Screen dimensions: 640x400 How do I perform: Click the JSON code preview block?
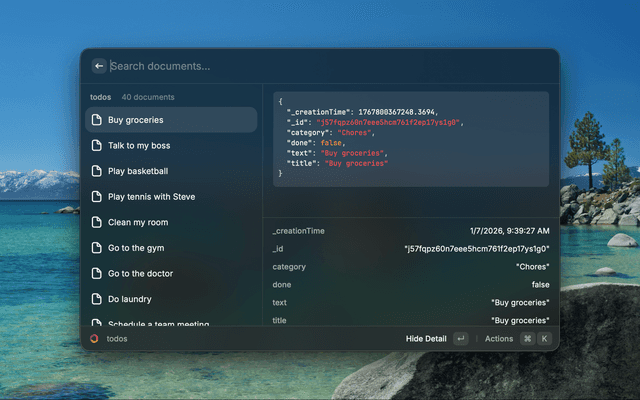click(410, 139)
